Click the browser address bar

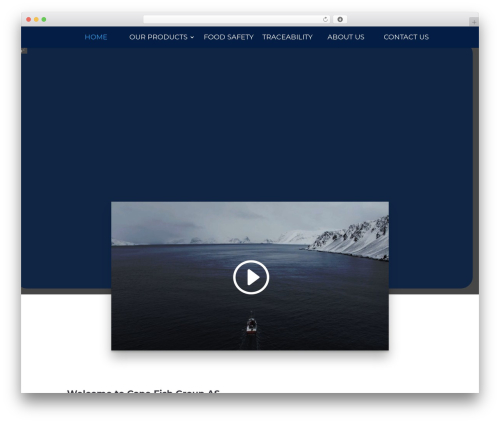(x=237, y=19)
